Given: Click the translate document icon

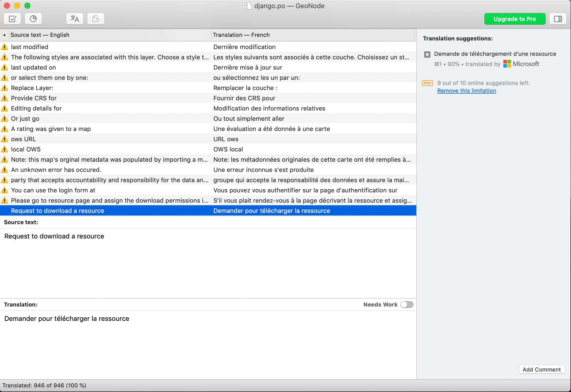Looking at the screenshot, I should (74, 19).
